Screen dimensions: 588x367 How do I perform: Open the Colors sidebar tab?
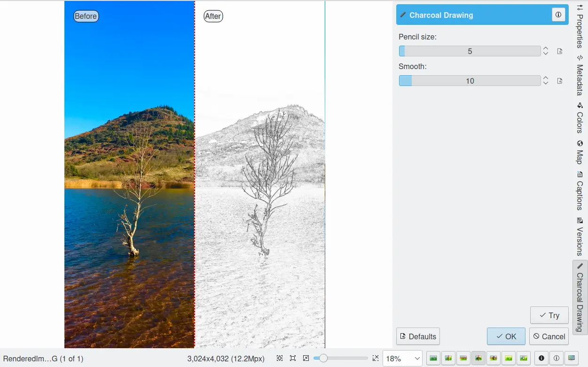coord(580,118)
